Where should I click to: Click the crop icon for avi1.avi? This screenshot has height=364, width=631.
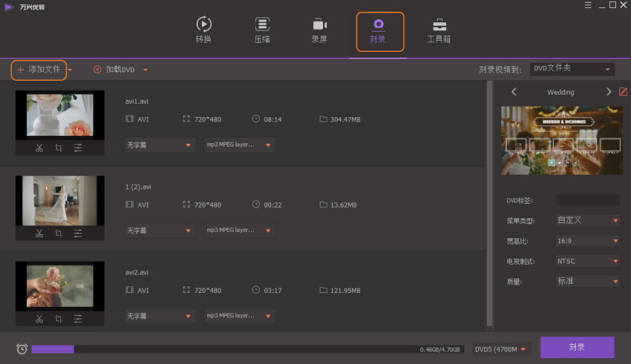coord(59,148)
